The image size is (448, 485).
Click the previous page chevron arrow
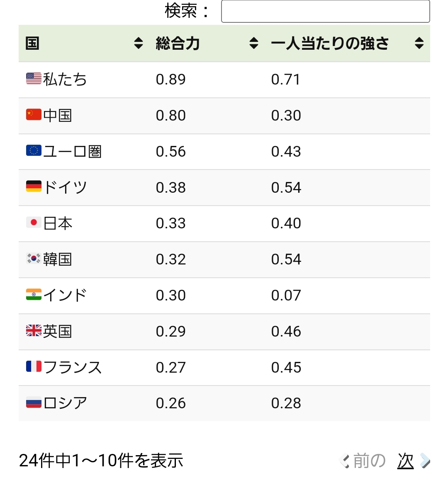click(345, 461)
